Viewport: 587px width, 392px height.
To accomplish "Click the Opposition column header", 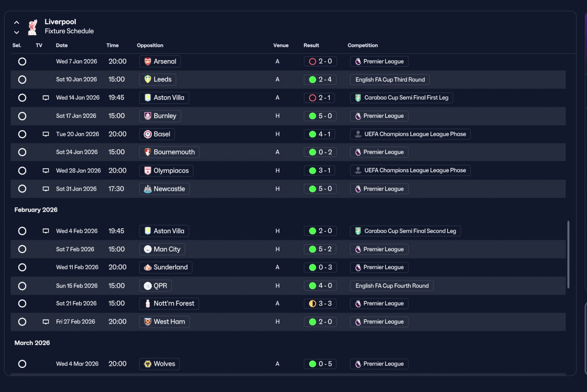I will (150, 45).
